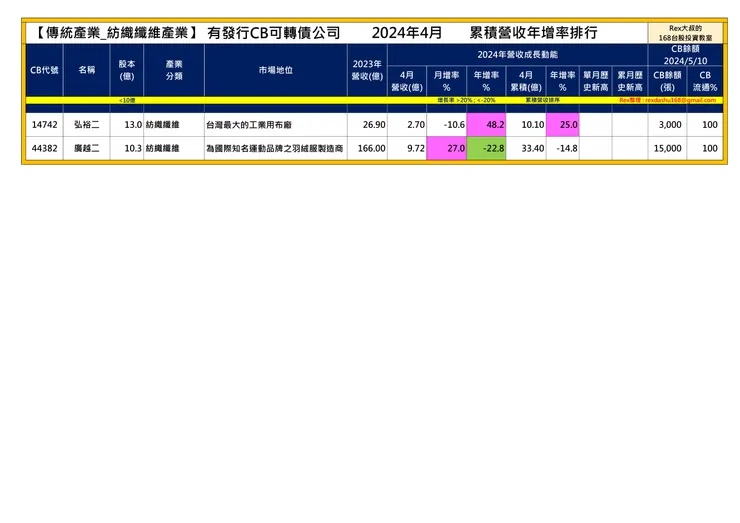
Task: Click the 增長率 >20% ; <-20% note
Action: [x=467, y=100]
